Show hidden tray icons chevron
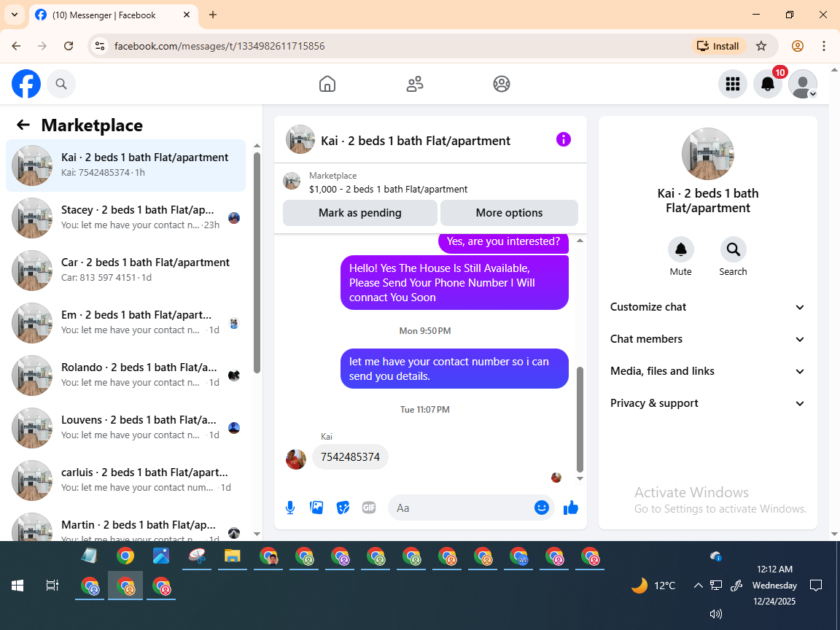 point(698,586)
